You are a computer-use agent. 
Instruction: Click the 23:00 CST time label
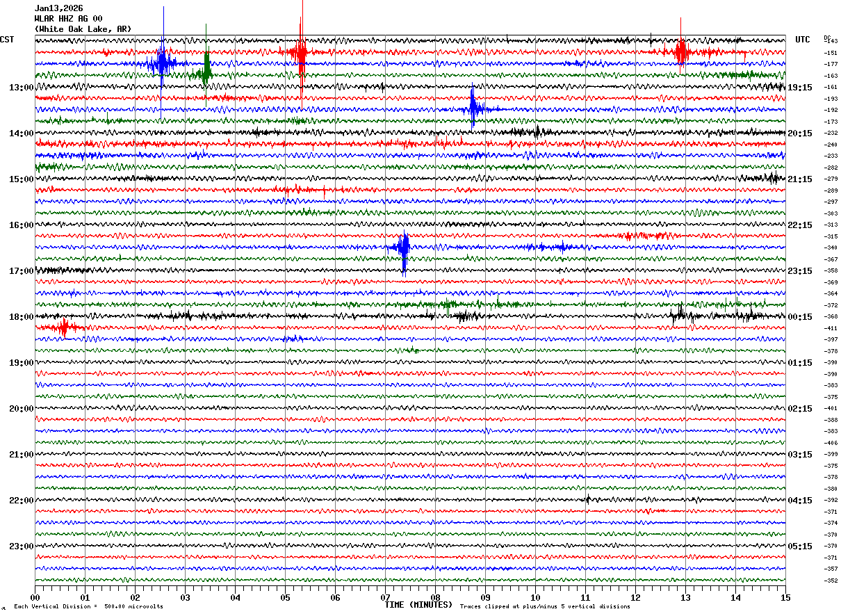click(x=21, y=546)
